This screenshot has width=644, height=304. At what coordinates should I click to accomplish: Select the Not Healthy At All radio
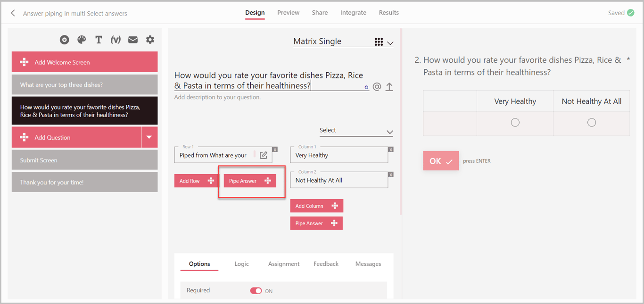[x=592, y=123]
